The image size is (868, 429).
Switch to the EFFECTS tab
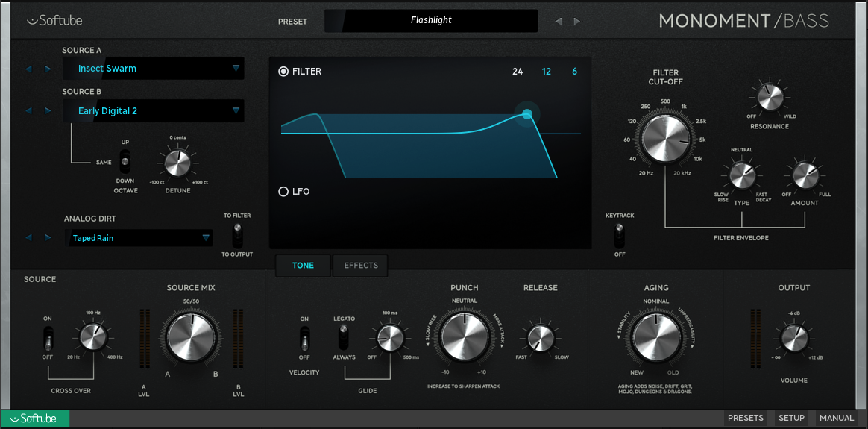click(x=361, y=266)
